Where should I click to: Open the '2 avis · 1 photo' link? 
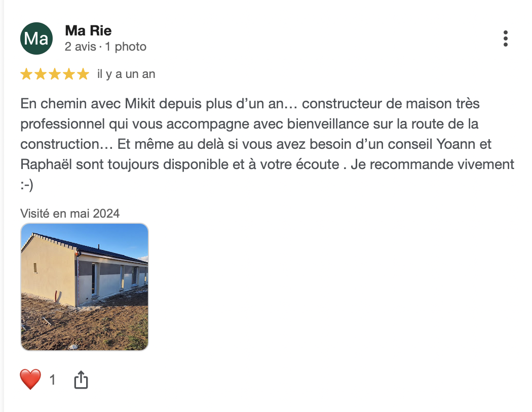[105, 47]
